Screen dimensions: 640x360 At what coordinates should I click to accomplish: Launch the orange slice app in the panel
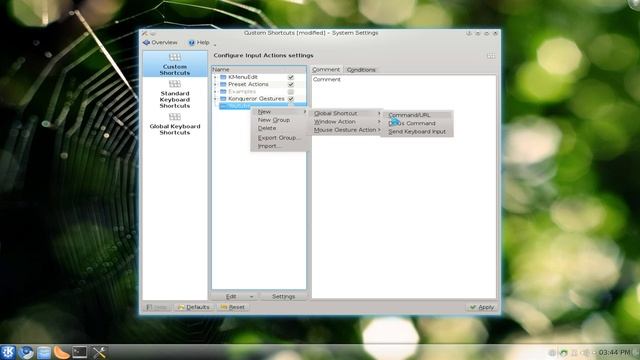62,352
